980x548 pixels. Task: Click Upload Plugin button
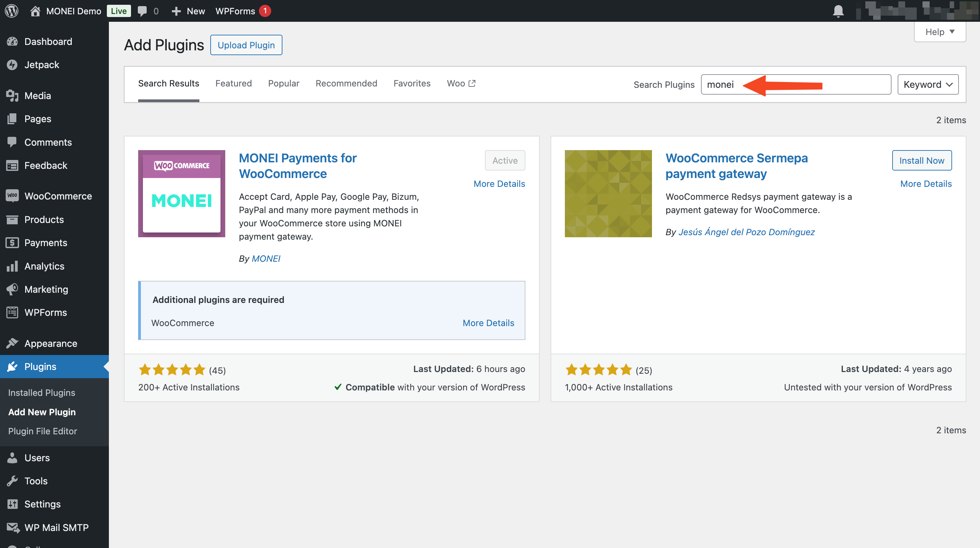pyautogui.click(x=246, y=45)
